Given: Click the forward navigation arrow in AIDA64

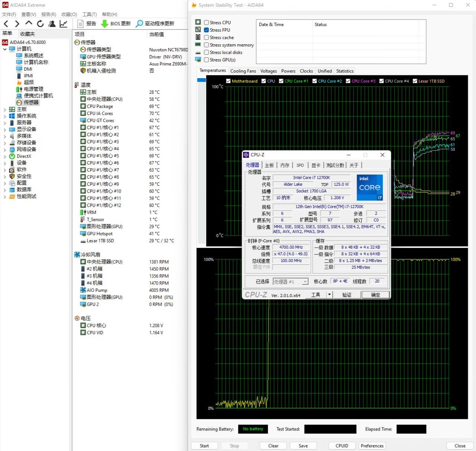Looking at the screenshot, I should click(x=17, y=23).
